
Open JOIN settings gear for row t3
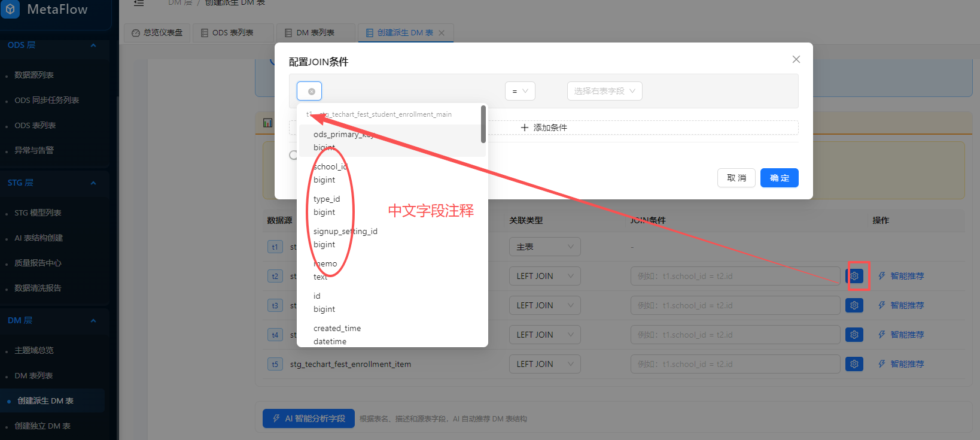click(854, 305)
